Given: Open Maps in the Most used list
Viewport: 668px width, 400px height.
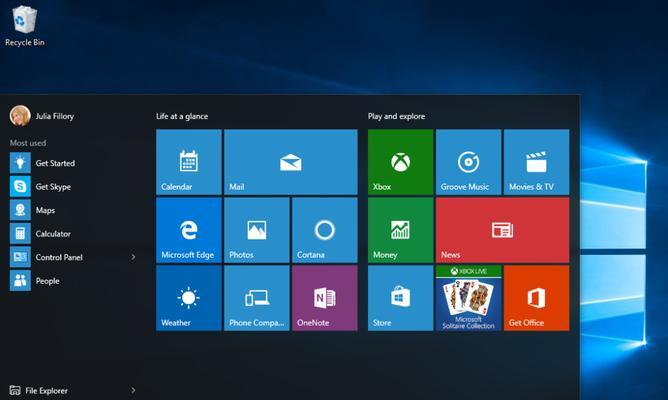Looking at the screenshot, I should point(72,210).
